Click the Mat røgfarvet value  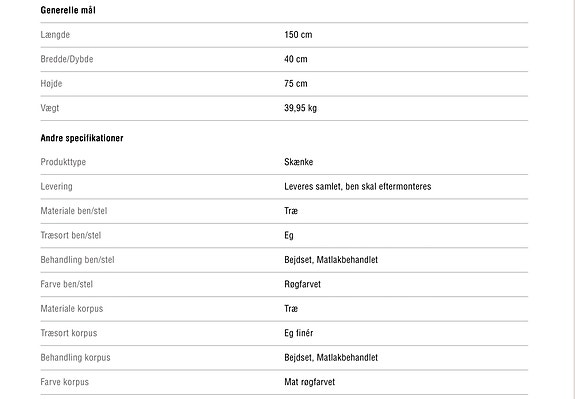[x=310, y=382]
